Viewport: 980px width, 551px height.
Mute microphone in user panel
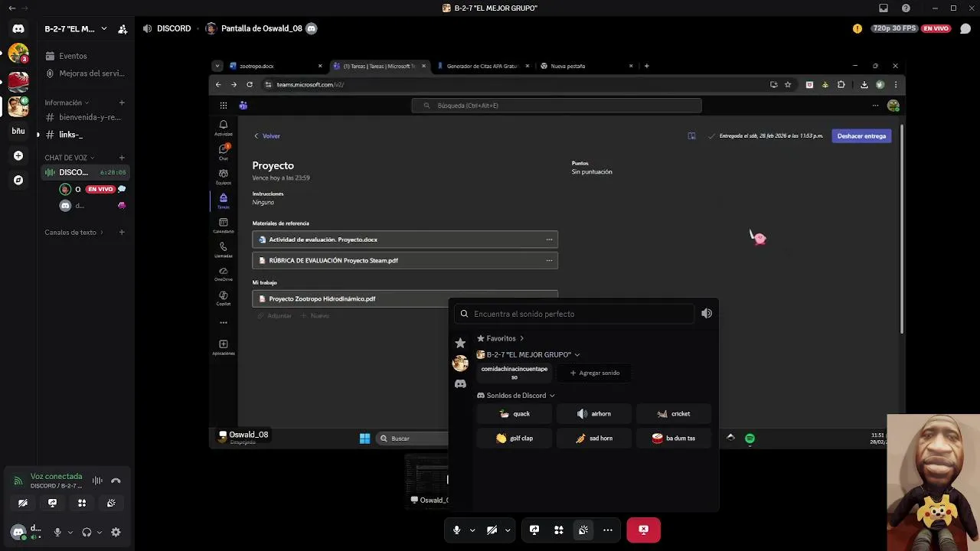click(x=57, y=532)
